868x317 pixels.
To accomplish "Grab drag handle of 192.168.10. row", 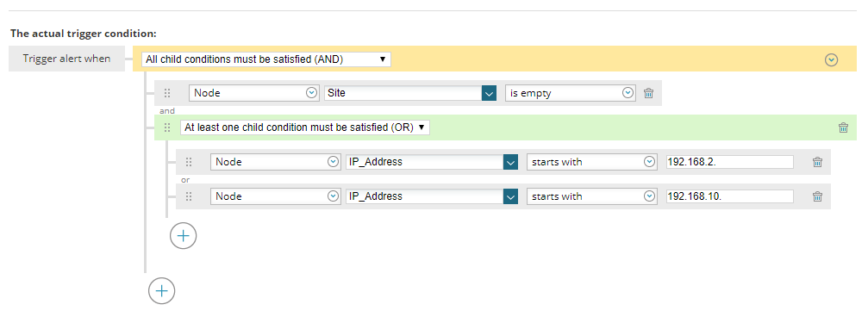I will [x=189, y=196].
